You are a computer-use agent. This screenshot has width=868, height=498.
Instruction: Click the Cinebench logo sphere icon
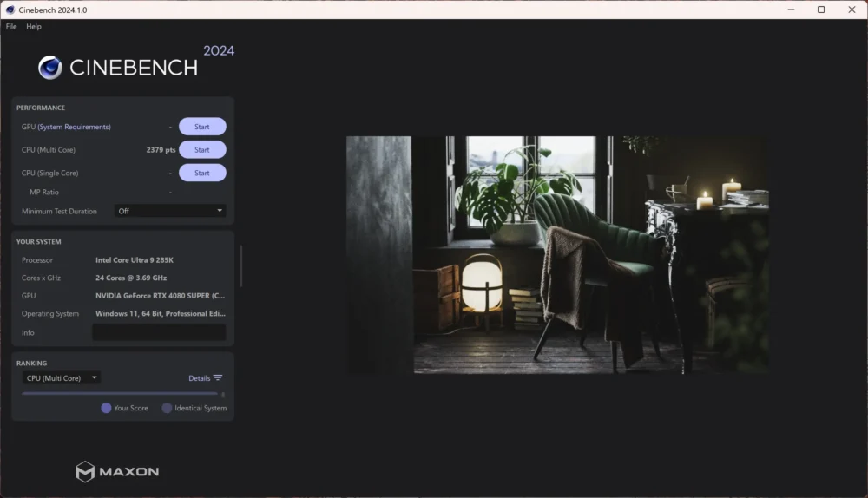click(x=49, y=68)
